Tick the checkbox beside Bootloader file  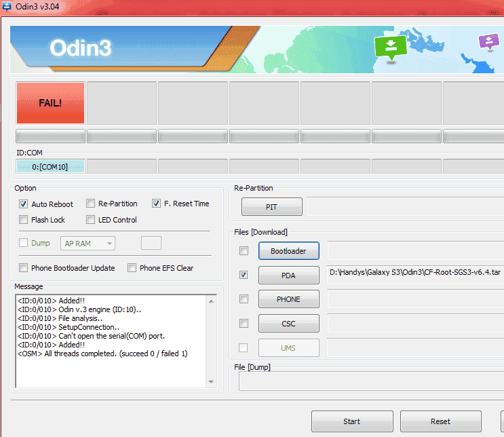coord(244,251)
